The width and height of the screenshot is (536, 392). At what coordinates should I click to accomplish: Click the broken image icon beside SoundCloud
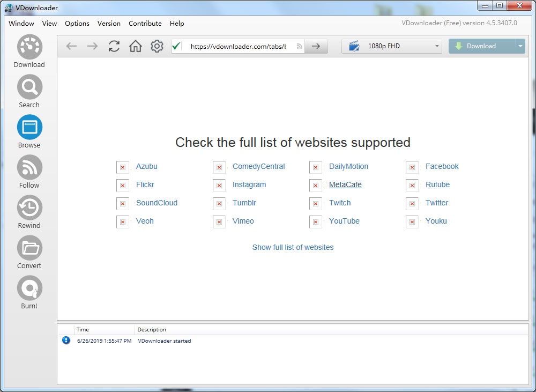click(x=123, y=204)
